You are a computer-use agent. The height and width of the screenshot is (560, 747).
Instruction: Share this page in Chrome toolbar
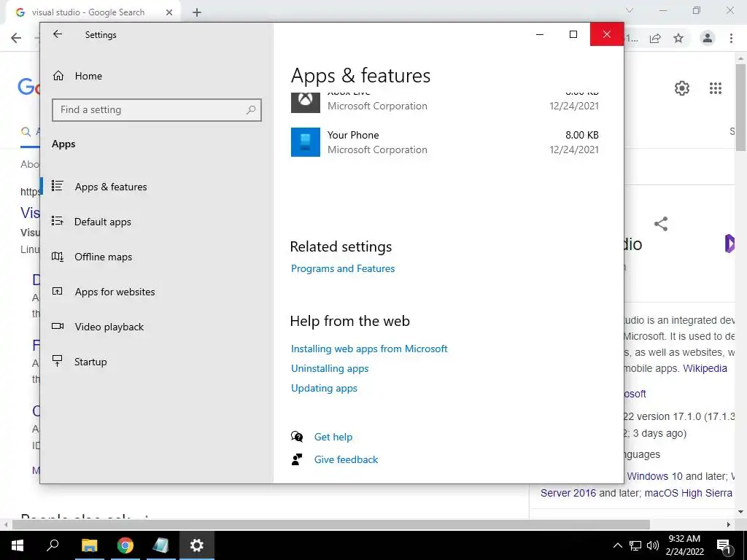click(x=655, y=39)
